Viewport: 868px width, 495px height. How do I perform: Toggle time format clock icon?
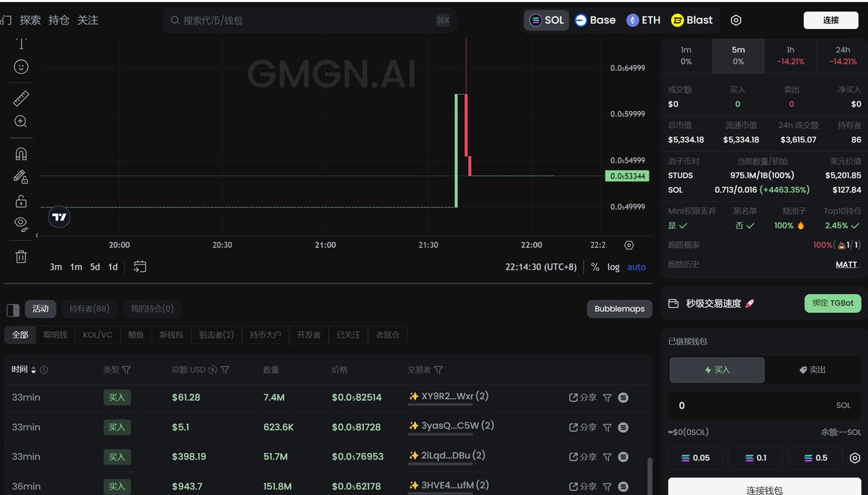[x=44, y=370]
